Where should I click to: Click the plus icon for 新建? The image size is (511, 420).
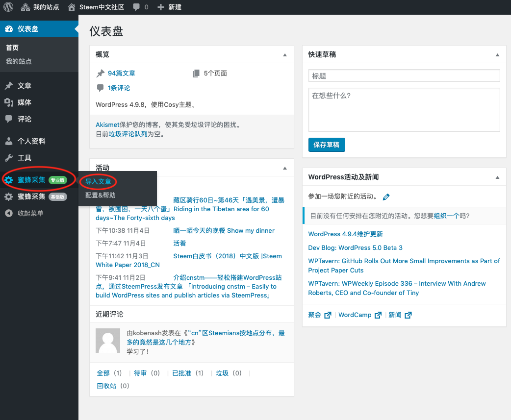click(161, 7)
